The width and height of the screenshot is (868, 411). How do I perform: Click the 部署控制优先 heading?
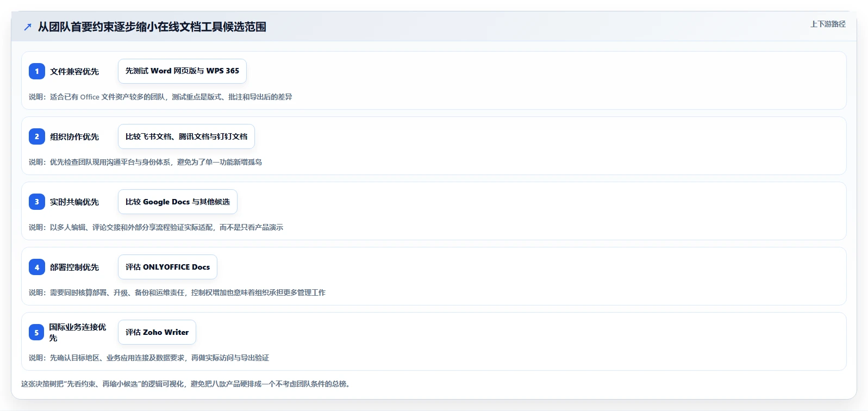pos(74,267)
